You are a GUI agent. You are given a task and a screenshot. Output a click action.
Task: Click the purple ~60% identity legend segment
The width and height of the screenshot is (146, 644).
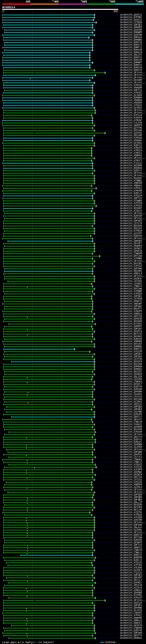coord(73,4)
